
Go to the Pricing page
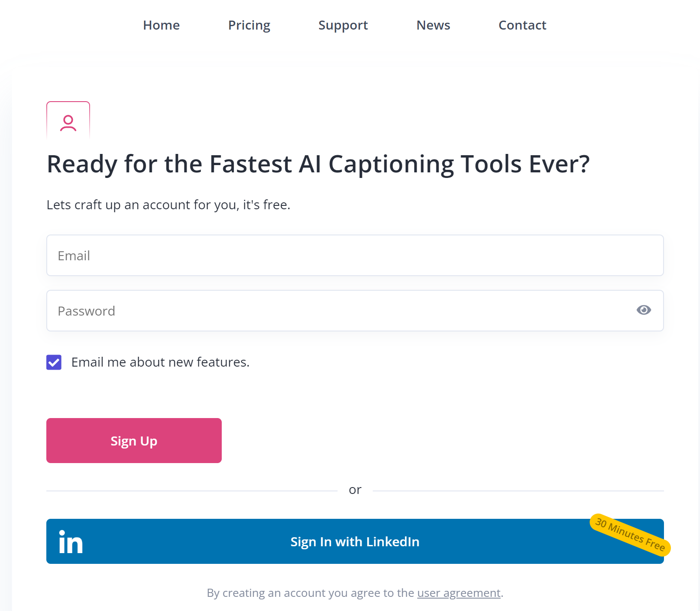tap(249, 25)
